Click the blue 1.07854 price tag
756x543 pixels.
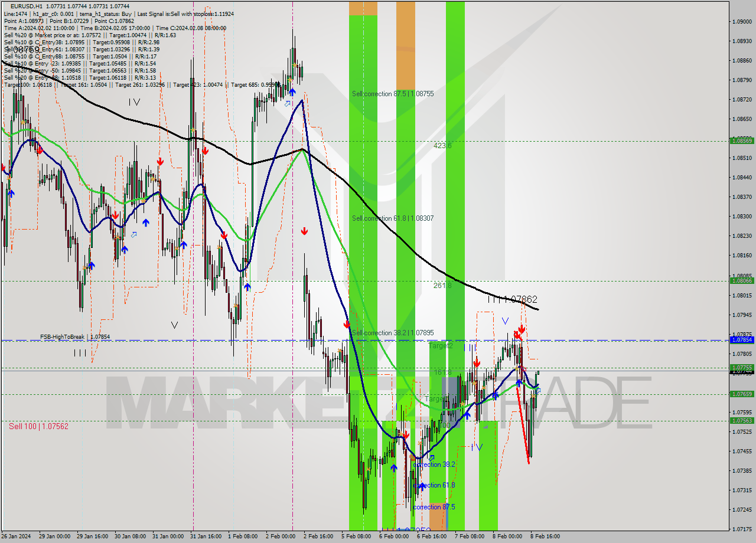[742, 340]
